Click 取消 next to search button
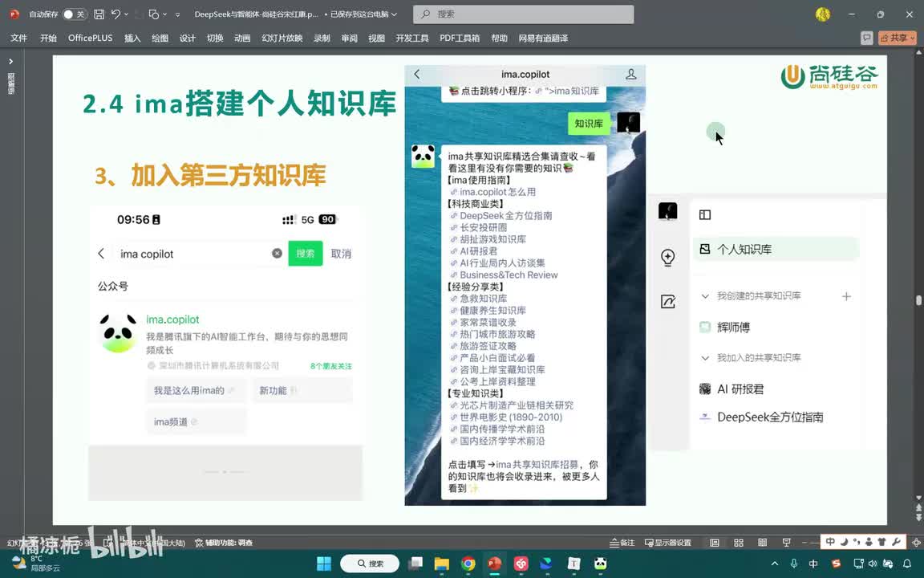This screenshot has width=924, height=578. [x=341, y=254]
